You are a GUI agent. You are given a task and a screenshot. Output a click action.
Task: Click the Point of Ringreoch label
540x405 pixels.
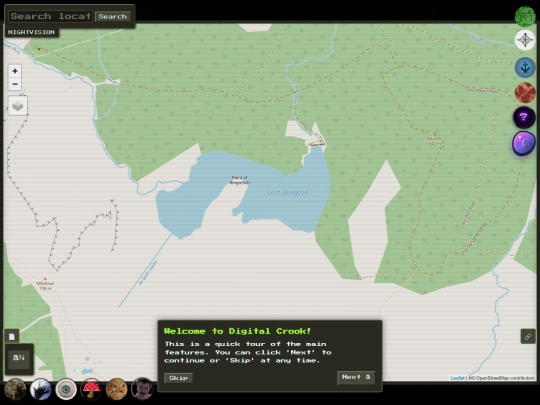[239, 180]
